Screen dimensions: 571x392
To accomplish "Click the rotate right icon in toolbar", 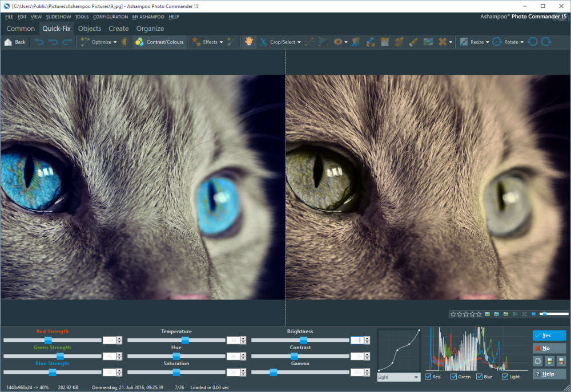I will [x=546, y=42].
